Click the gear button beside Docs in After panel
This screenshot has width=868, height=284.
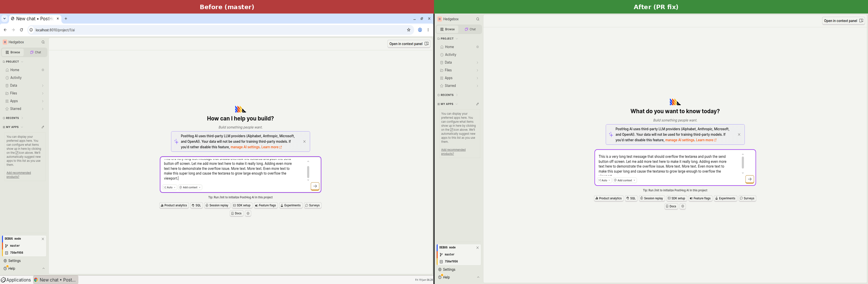683,207
